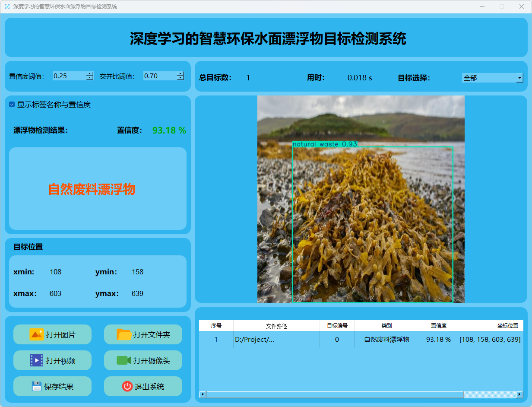Click the picture icon on Open Image

point(36,334)
